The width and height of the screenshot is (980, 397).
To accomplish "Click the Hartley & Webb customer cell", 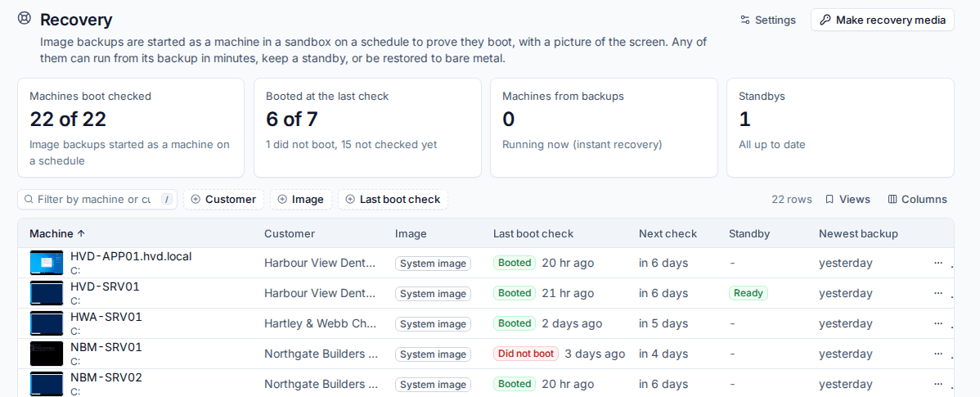I will 321,323.
